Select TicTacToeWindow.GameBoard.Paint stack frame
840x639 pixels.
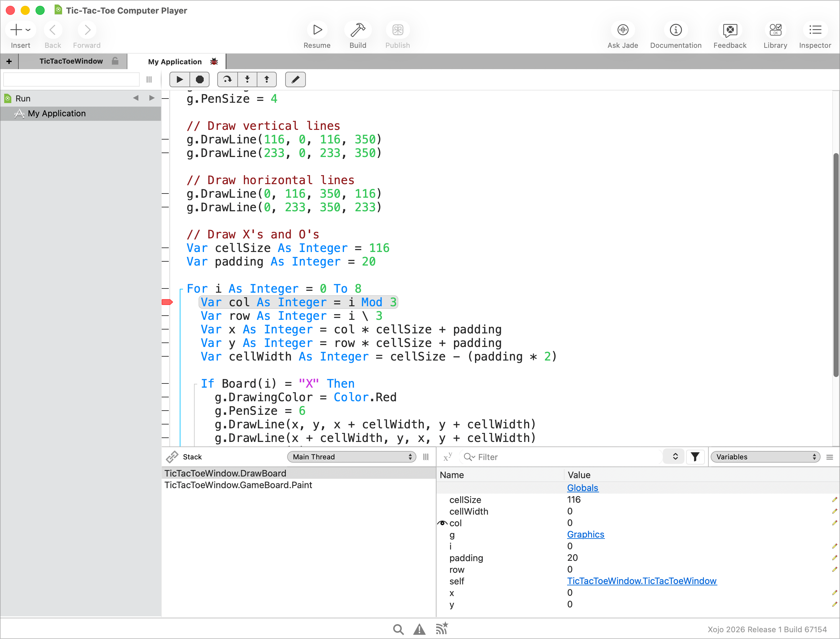[238, 485]
